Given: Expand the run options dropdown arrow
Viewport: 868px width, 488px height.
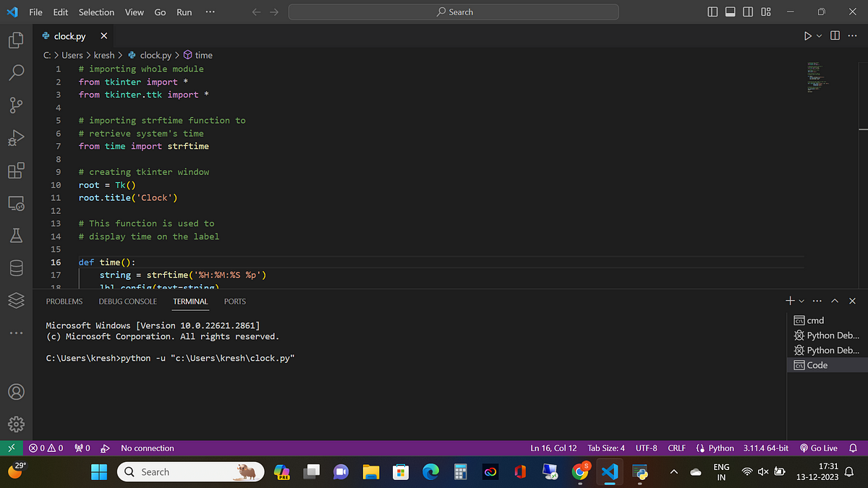Looking at the screenshot, I should pyautogui.click(x=820, y=35).
